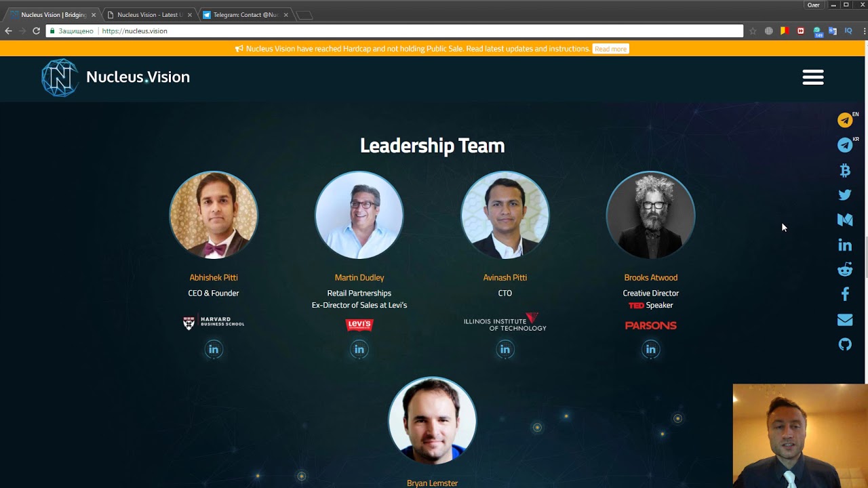
Task: Open the Twitter icon in sidebar
Action: [x=845, y=195]
